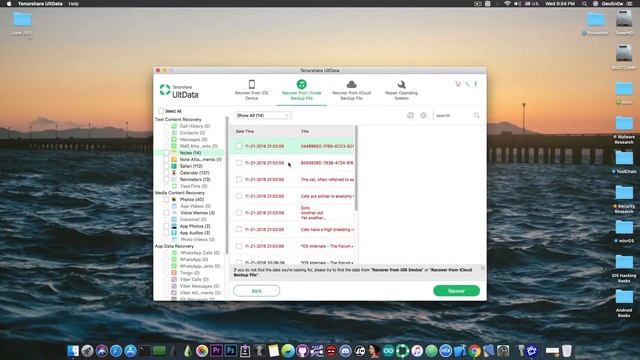This screenshot has width=640, height=360.
Task: Select the FaceTime (0) item
Action: point(193,186)
